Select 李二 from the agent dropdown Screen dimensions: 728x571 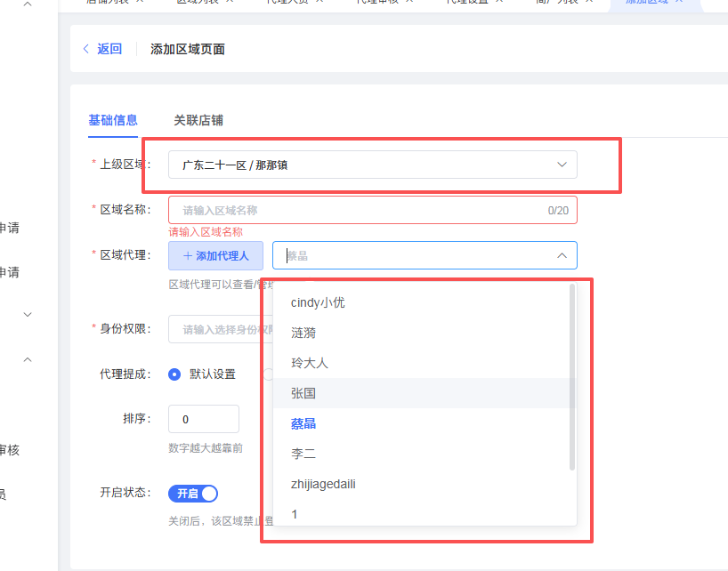pos(303,454)
